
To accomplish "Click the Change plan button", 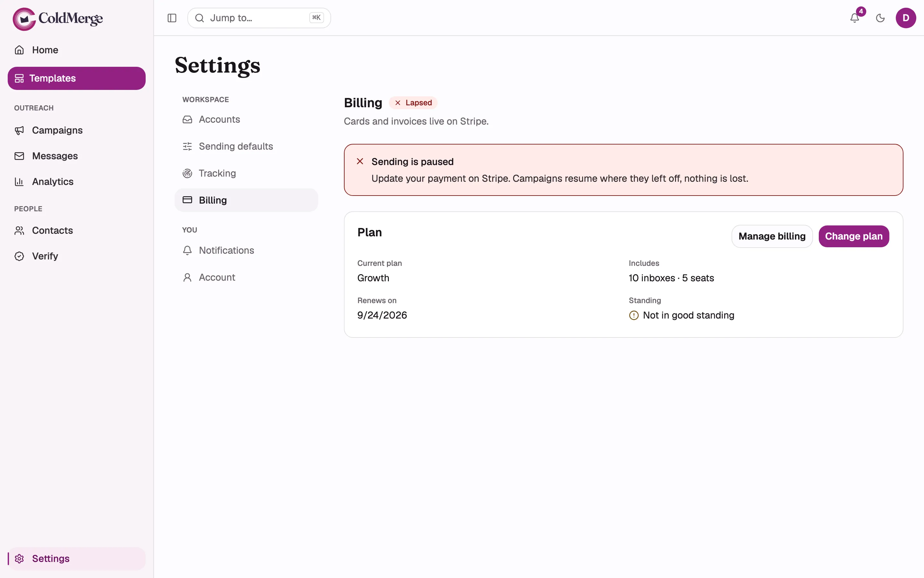I will 854,236.
